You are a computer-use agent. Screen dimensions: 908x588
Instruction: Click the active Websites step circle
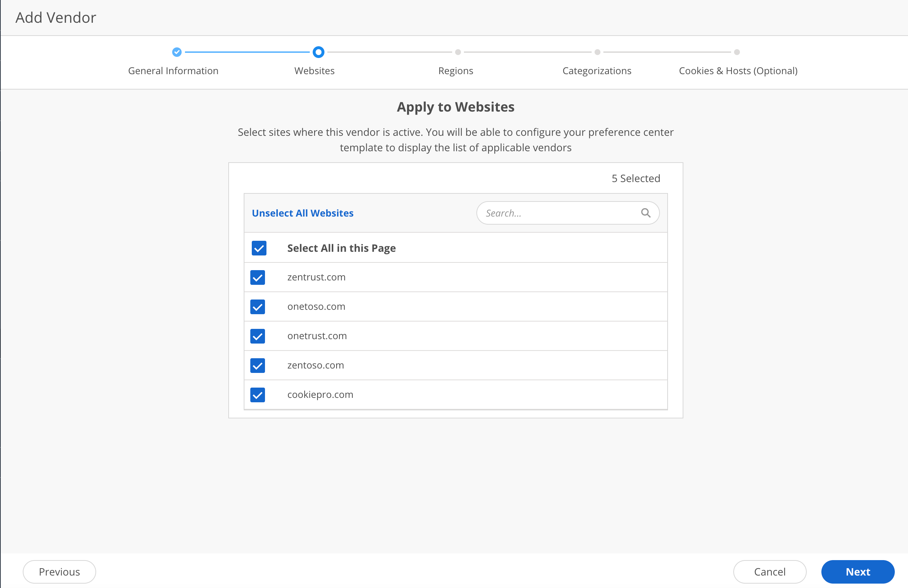coord(318,52)
